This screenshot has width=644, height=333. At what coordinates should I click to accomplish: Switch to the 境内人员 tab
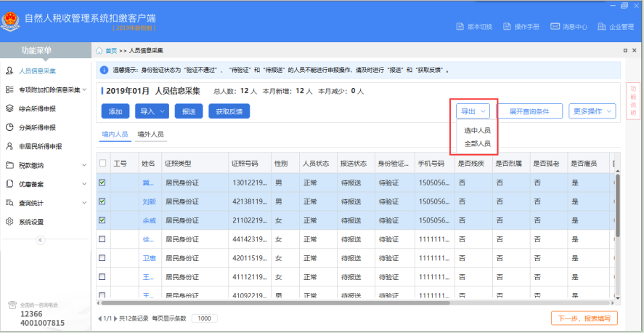[x=115, y=135]
